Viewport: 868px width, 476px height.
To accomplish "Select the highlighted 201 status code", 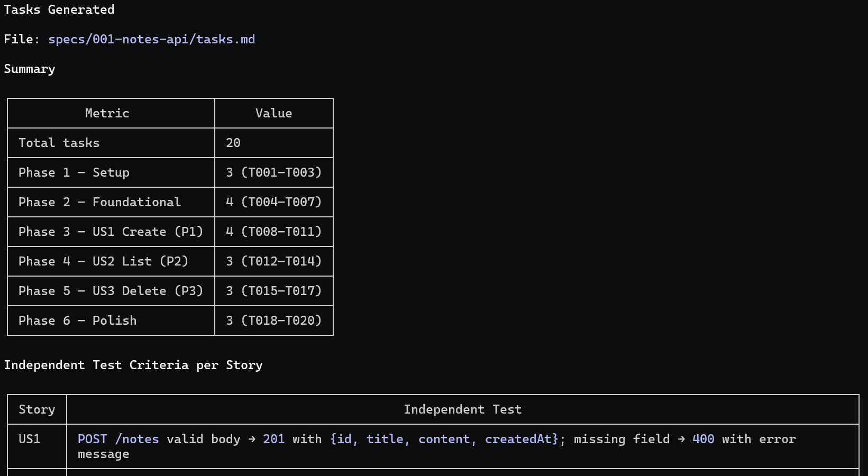I will [274, 438].
